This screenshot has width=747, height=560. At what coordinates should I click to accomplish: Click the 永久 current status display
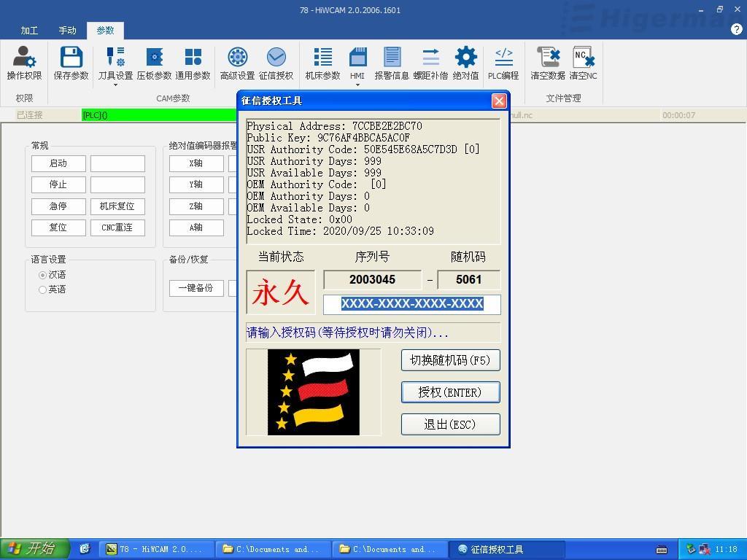281,292
